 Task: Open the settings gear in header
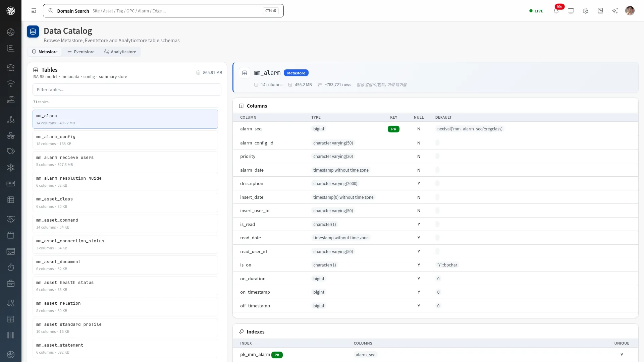pyautogui.click(x=586, y=11)
